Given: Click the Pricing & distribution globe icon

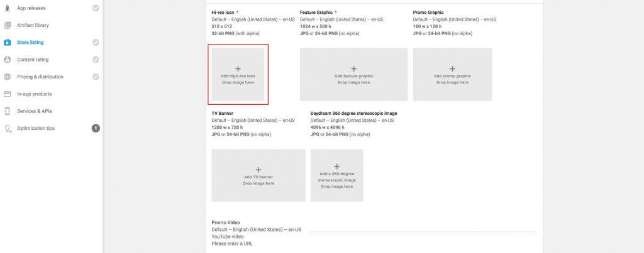Looking at the screenshot, I should [x=8, y=77].
